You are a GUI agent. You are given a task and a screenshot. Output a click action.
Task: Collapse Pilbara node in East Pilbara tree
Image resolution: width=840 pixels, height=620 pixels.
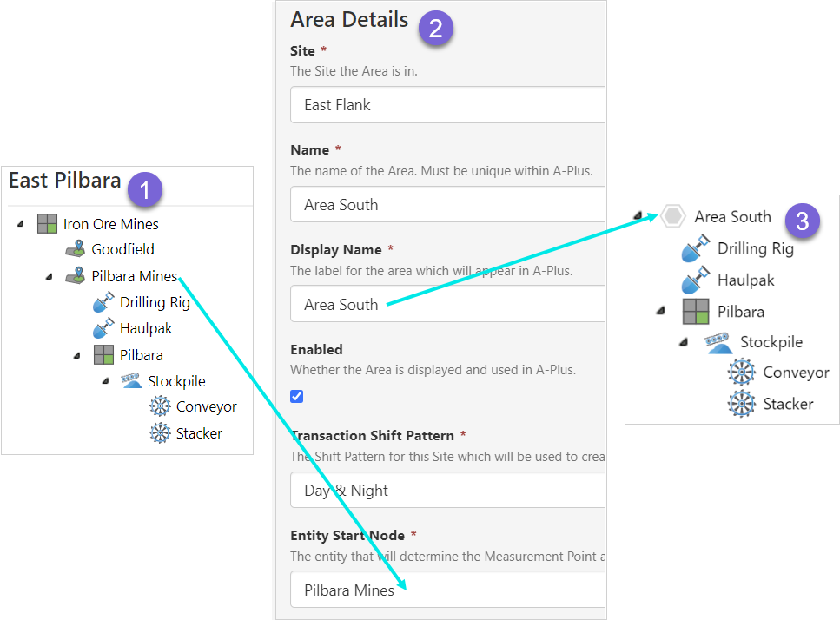coord(77,355)
